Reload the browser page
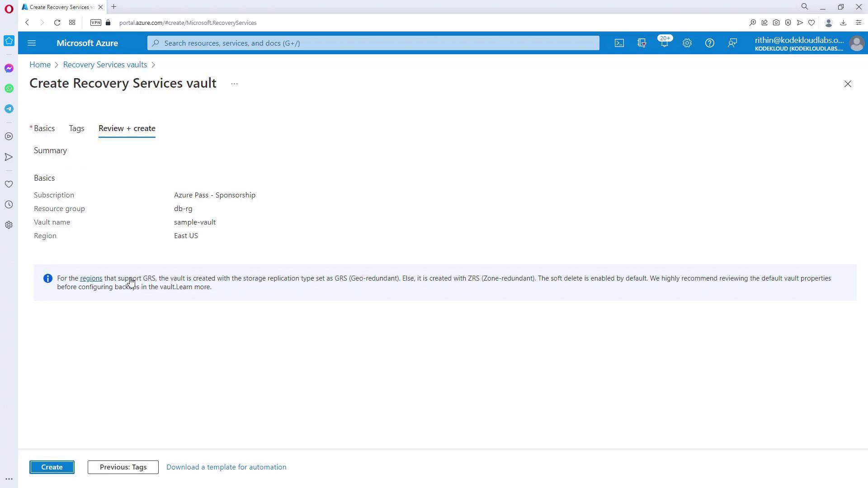 click(x=57, y=23)
